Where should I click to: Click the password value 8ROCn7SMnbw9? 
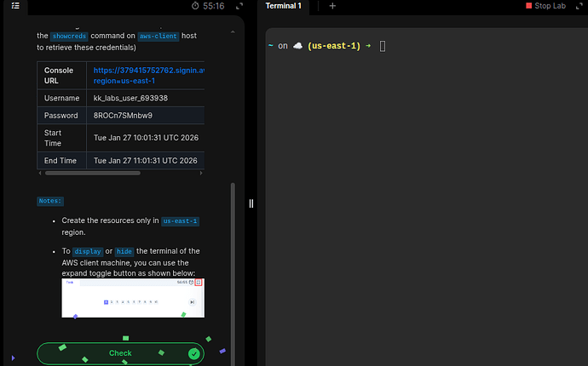pos(123,116)
